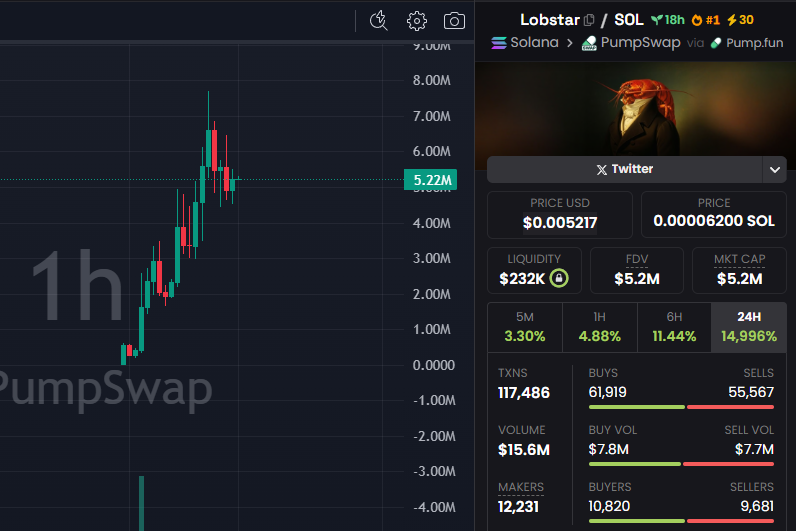
Task: Open the quick search lightning icon
Action: point(378,21)
